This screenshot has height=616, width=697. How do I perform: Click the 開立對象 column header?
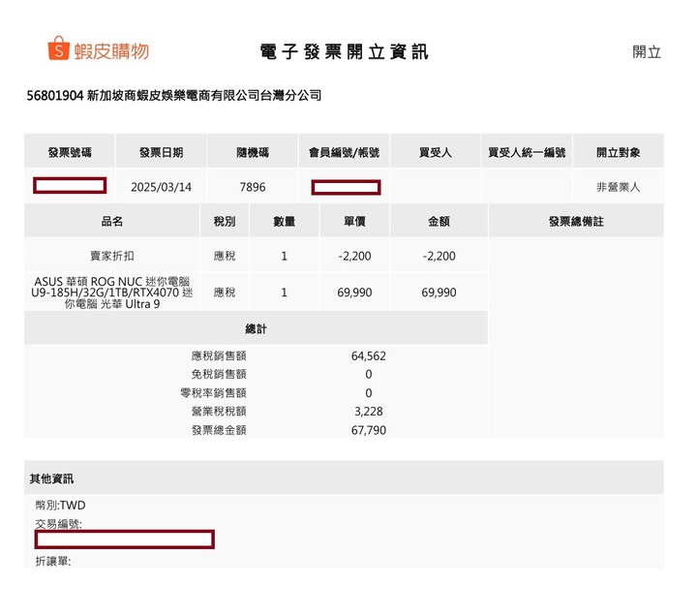(x=619, y=153)
